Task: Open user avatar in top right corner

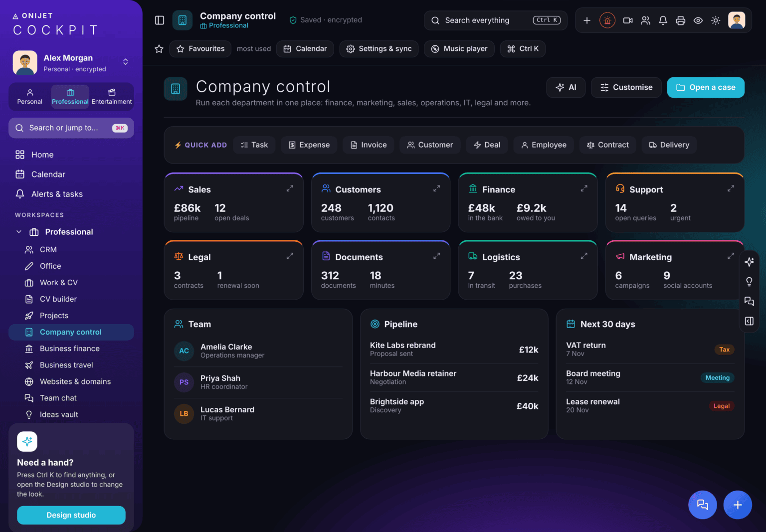Action: point(737,20)
